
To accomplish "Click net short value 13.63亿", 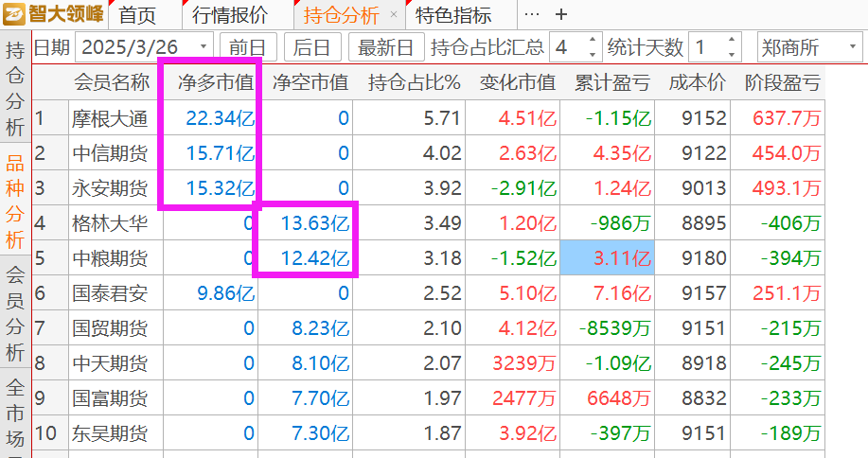I will 315,223.
